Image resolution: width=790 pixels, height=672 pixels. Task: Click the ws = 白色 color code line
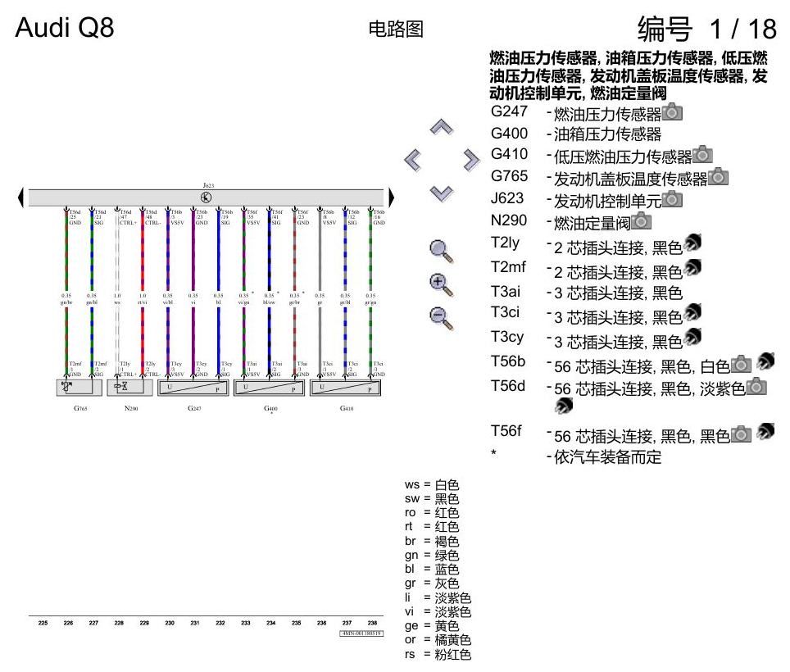432,484
